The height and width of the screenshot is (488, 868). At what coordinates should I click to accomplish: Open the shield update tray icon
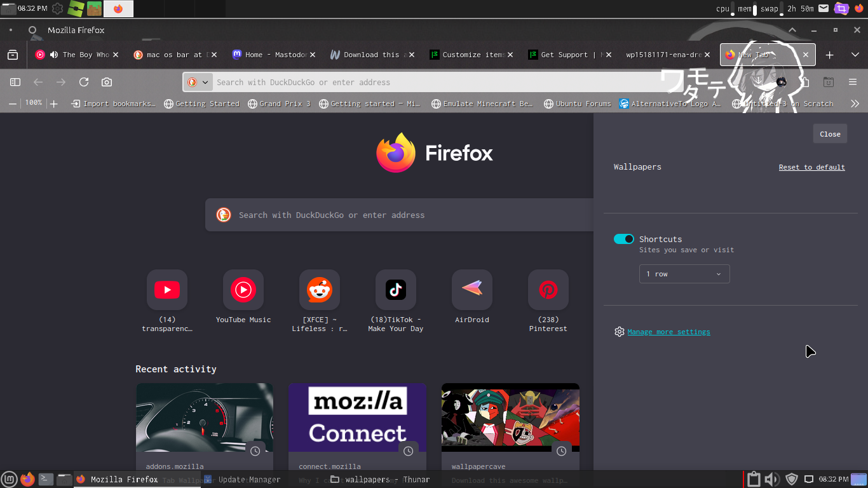tap(792, 479)
